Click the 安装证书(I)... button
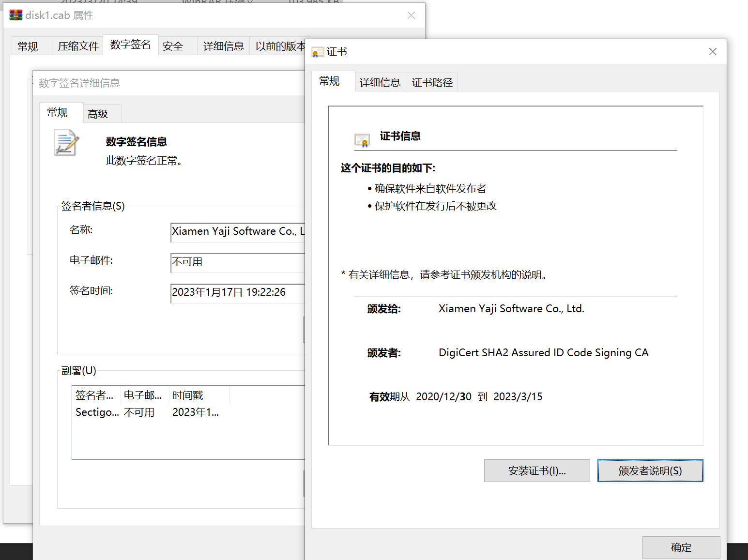The height and width of the screenshot is (560, 748). 537,471
